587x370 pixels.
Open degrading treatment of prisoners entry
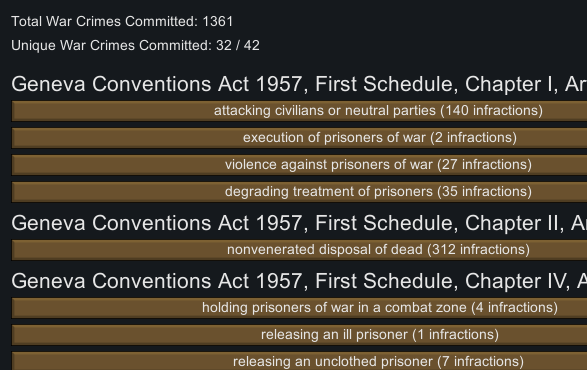point(299,192)
